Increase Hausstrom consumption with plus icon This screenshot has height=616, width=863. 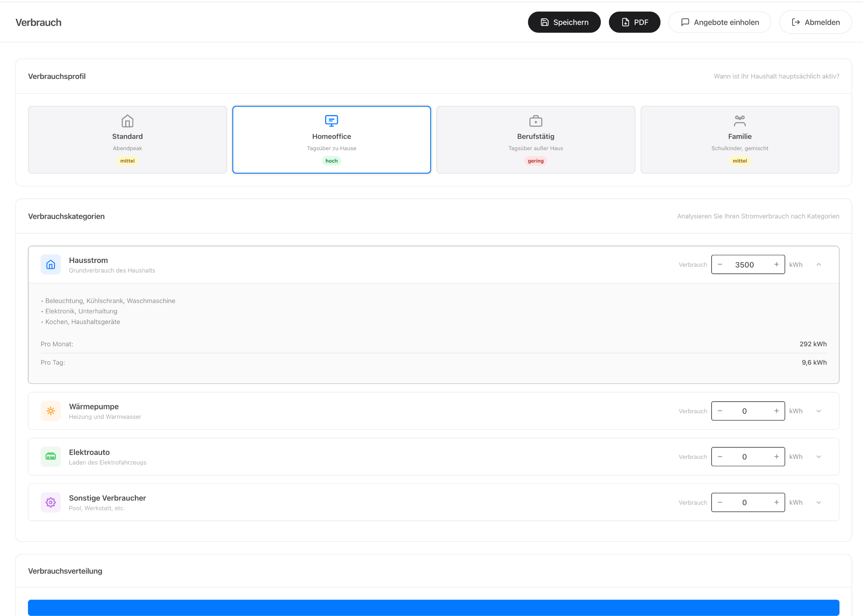tap(776, 264)
